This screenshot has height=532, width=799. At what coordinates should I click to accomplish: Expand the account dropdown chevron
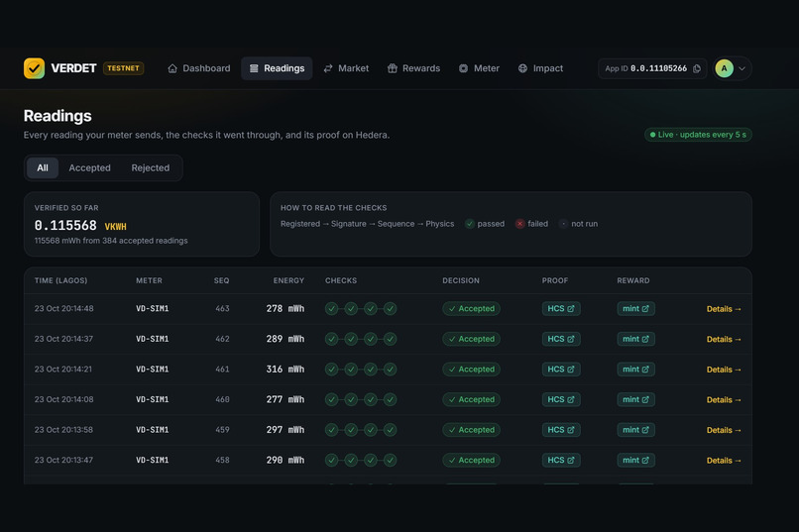coord(742,68)
